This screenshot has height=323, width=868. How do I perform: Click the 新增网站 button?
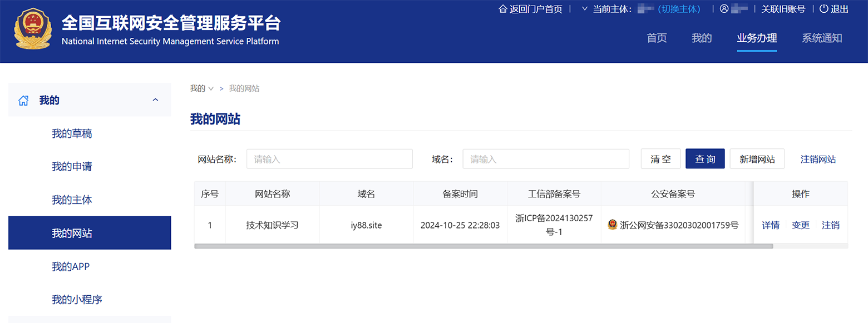pos(757,159)
